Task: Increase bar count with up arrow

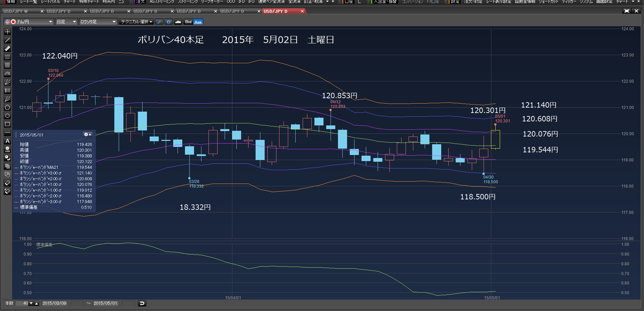Action: (x=37, y=303)
